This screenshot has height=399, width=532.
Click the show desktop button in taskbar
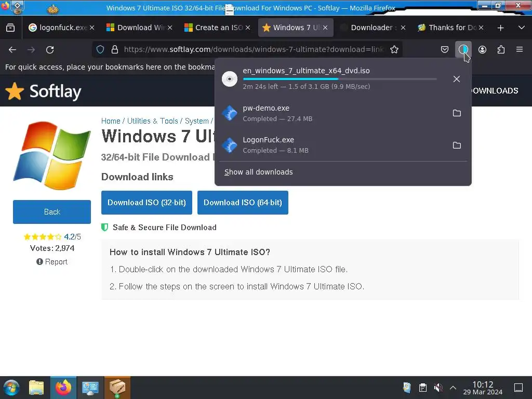pyautogui.click(x=518, y=388)
